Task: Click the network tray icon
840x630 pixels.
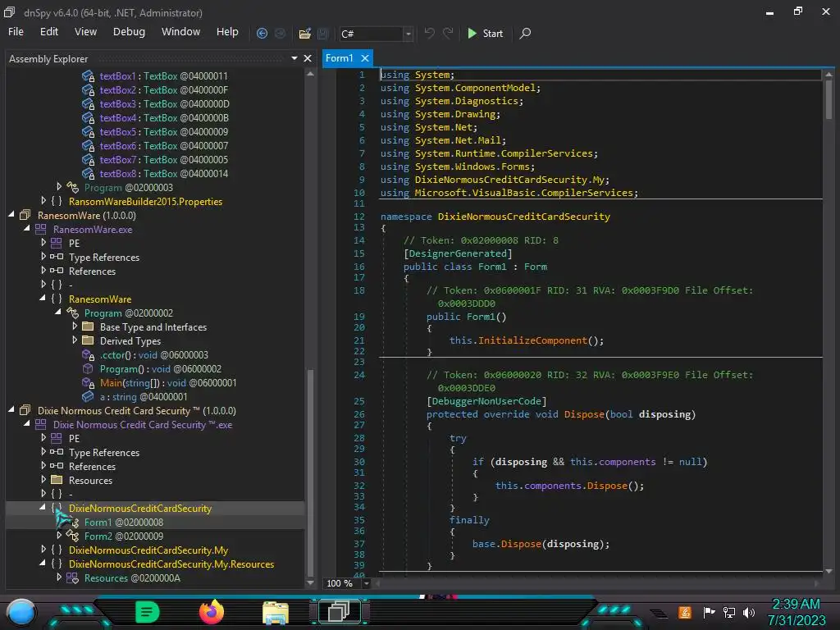Action: 728,612
